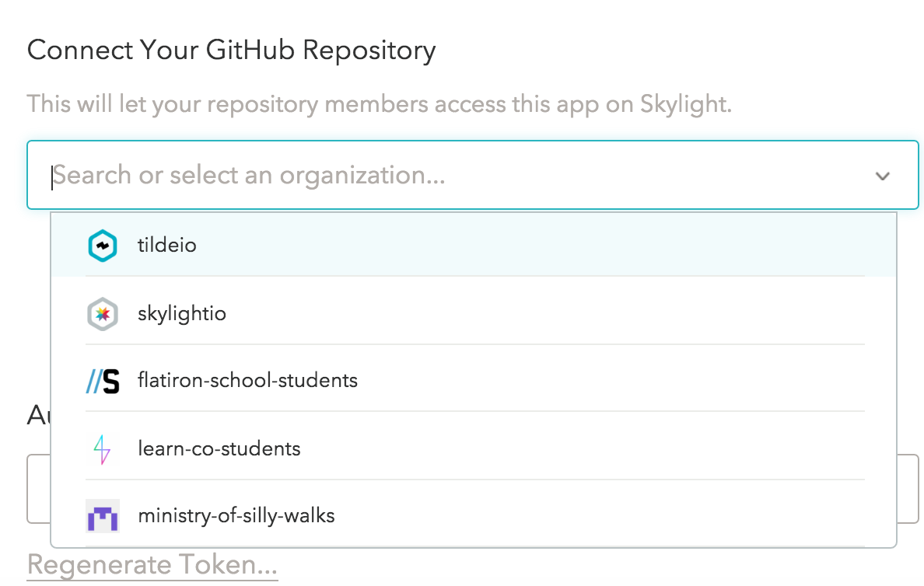Click the teal Skylight badge beside tildeio
This screenshot has width=924, height=586.
[102, 244]
